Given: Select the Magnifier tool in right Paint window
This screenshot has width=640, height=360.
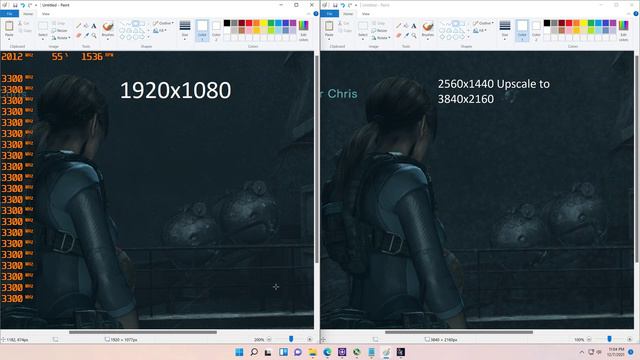Looking at the screenshot, I should (x=414, y=36).
